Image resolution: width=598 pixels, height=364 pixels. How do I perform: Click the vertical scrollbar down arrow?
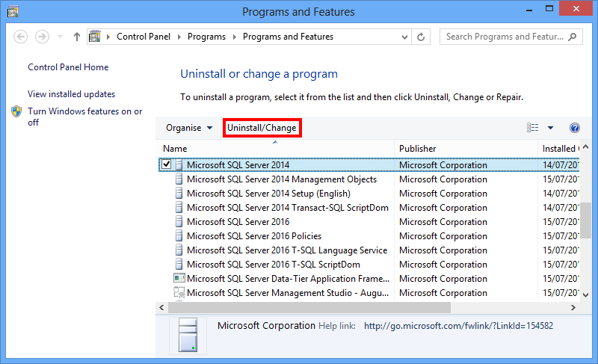586,294
